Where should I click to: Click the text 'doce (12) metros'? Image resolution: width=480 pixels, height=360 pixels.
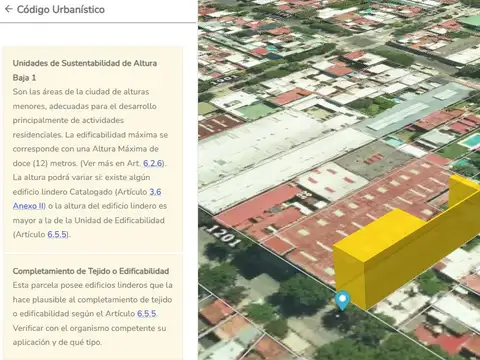45,163
